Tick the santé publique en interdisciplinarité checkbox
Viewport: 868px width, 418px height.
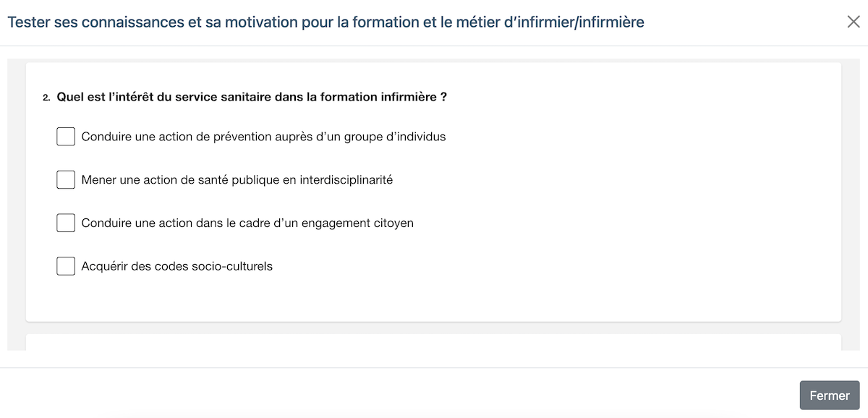(66, 179)
